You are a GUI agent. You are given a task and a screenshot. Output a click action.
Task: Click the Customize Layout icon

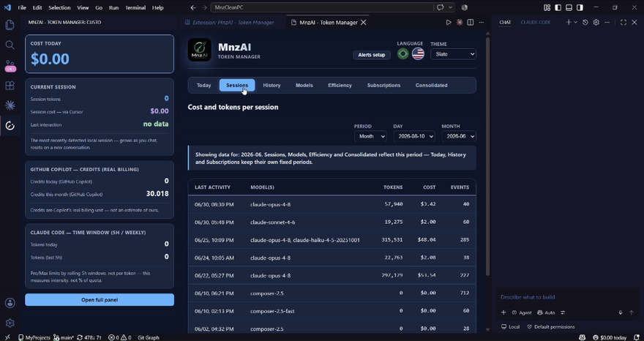pyautogui.click(x=547, y=7)
